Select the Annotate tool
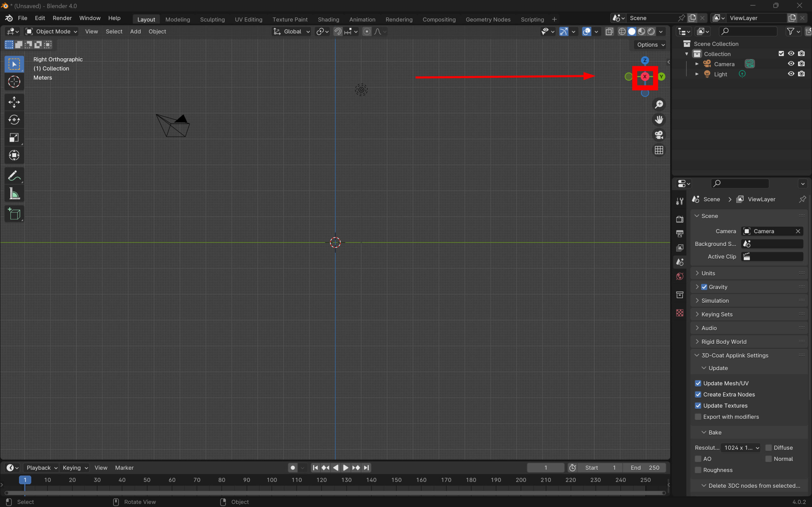812x507 pixels. (14, 176)
